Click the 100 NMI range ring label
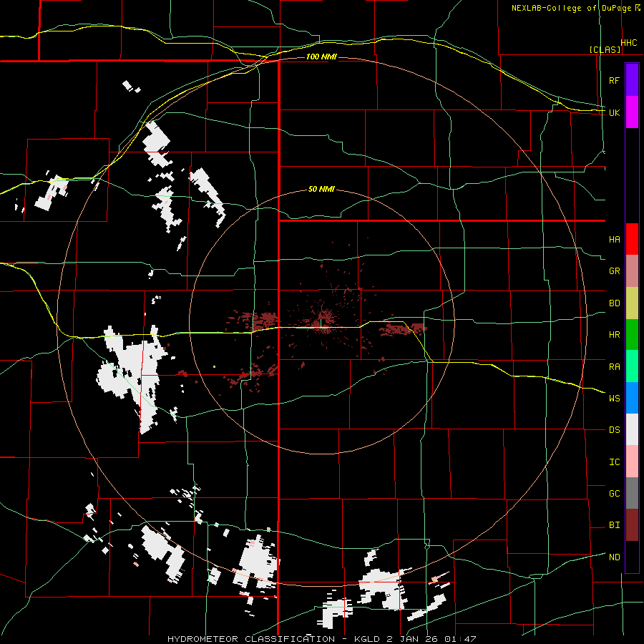 (321, 57)
